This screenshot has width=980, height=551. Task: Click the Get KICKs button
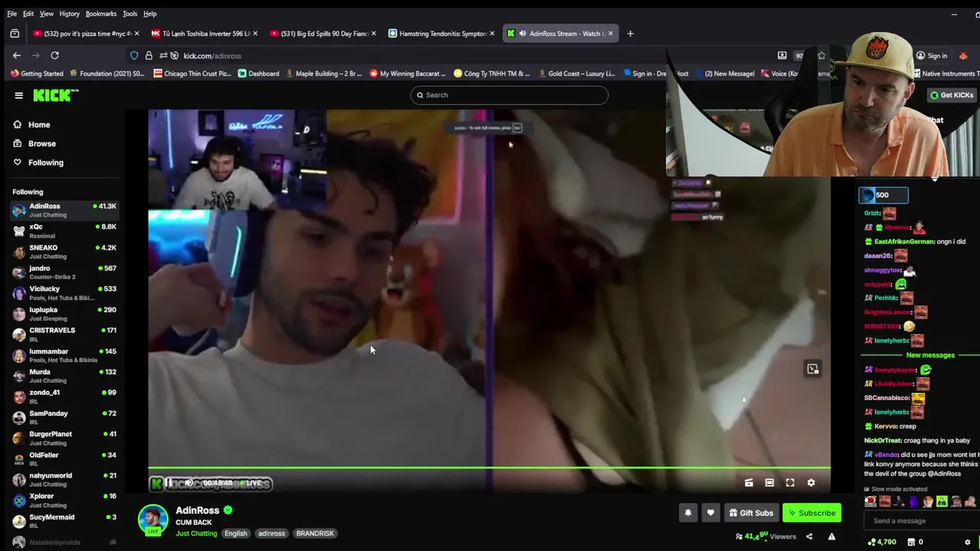tap(952, 95)
